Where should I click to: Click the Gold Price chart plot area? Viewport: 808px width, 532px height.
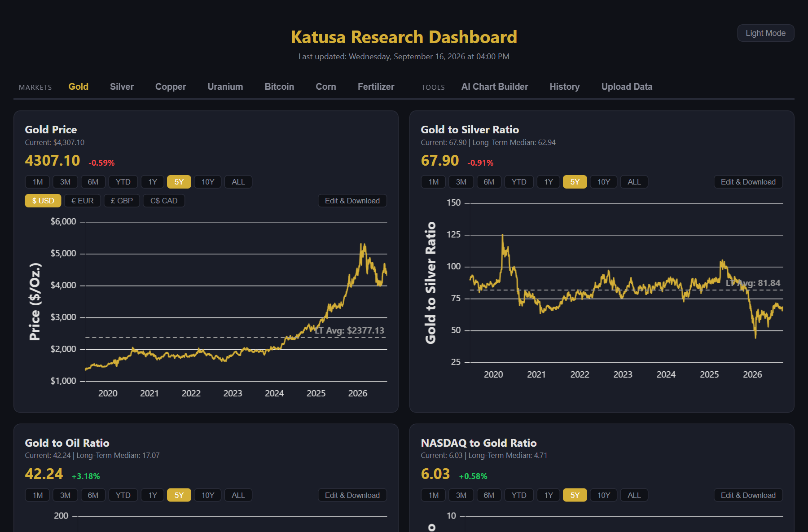coord(236,301)
